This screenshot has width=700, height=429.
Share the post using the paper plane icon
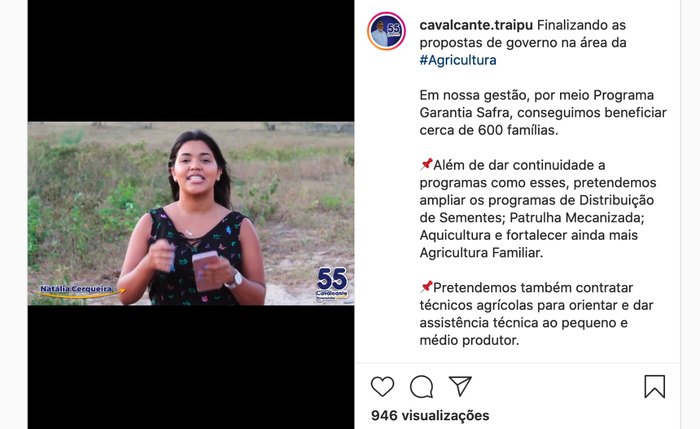[460, 386]
